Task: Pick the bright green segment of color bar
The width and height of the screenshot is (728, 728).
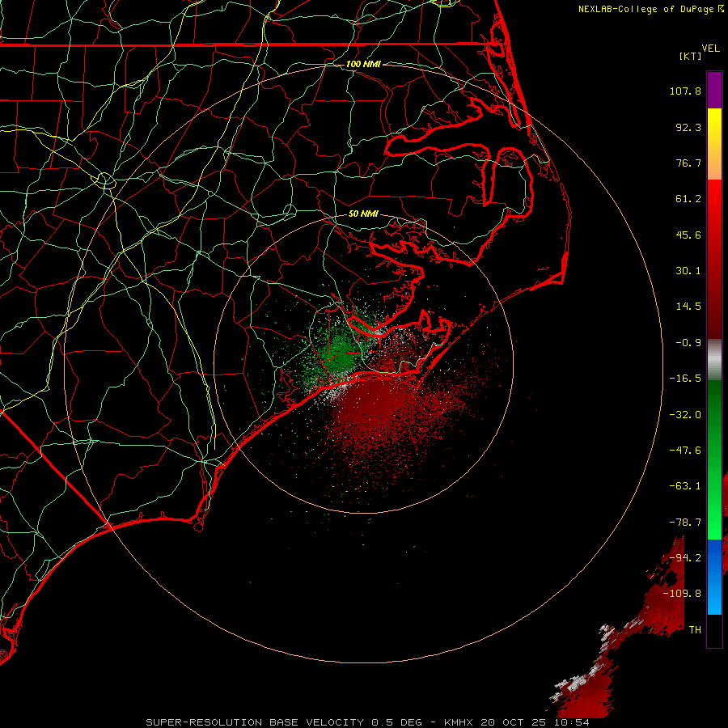Action: click(714, 515)
